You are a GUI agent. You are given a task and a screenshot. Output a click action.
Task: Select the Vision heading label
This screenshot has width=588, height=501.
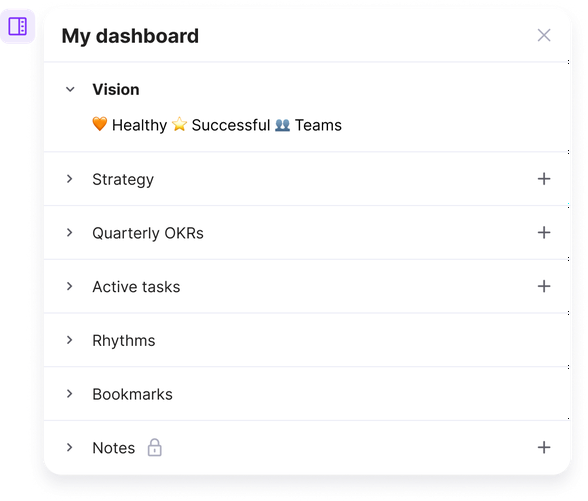[x=116, y=90]
